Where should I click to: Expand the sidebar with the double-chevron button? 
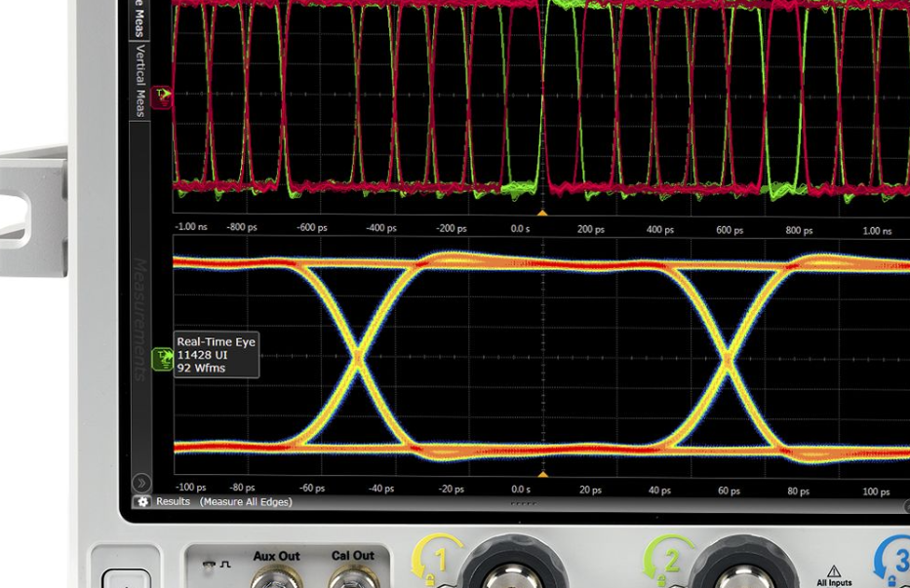[141, 483]
